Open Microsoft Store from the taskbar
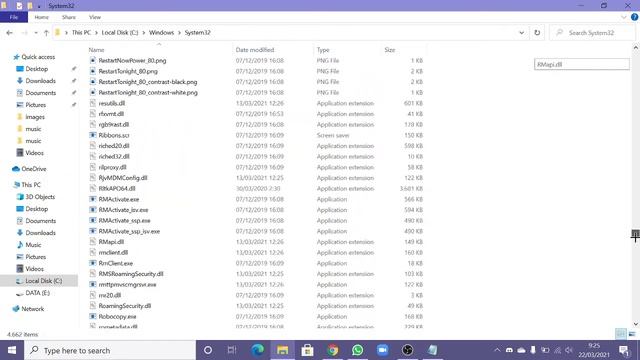This screenshot has height=360, width=640. (307, 350)
